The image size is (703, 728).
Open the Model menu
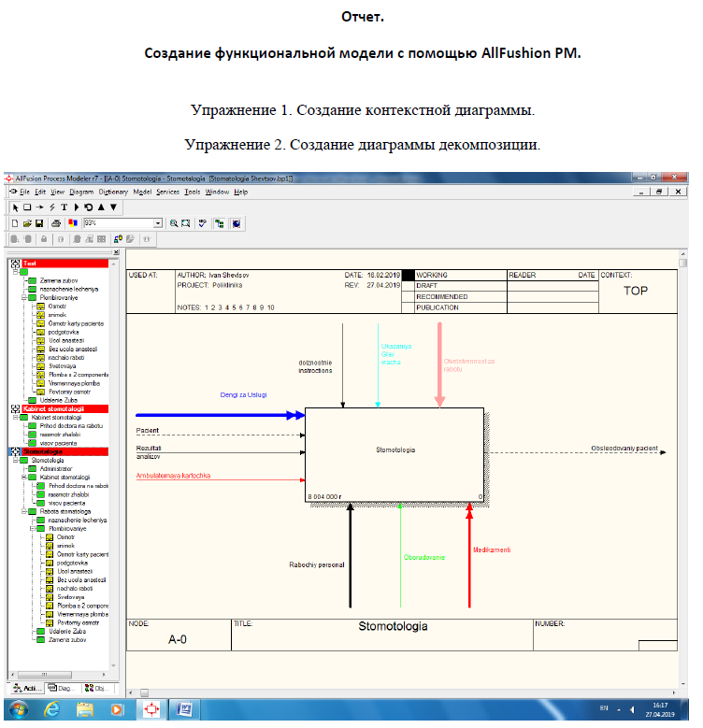pyautogui.click(x=142, y=193)
